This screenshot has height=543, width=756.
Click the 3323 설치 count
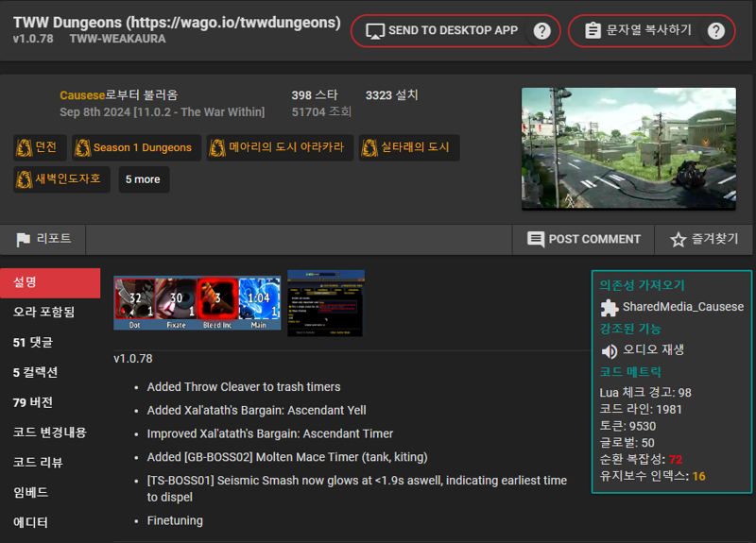pos(391,95)
